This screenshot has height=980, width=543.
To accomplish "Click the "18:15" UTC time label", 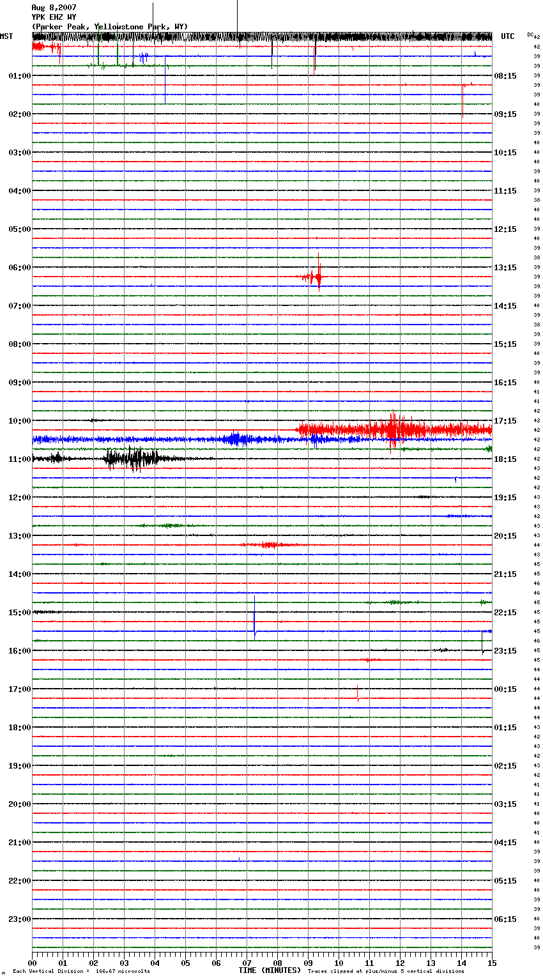I will [505, 459].
